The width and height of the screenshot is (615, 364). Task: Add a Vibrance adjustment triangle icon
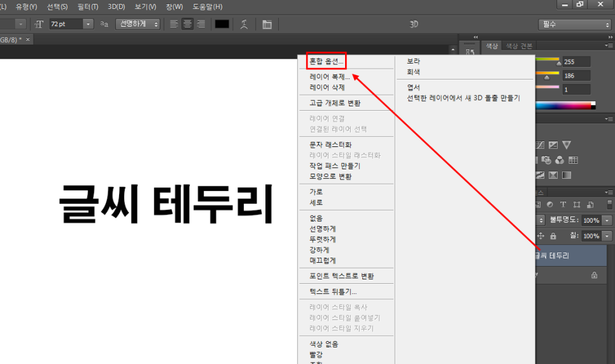(567, 144)
